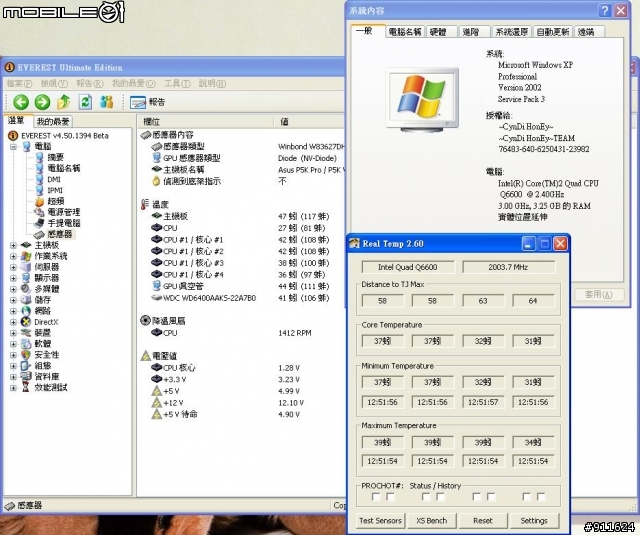The image size is (640, 535).
Task: Click the EVEREST title bar info icon
Action: (x=10, y=67)
